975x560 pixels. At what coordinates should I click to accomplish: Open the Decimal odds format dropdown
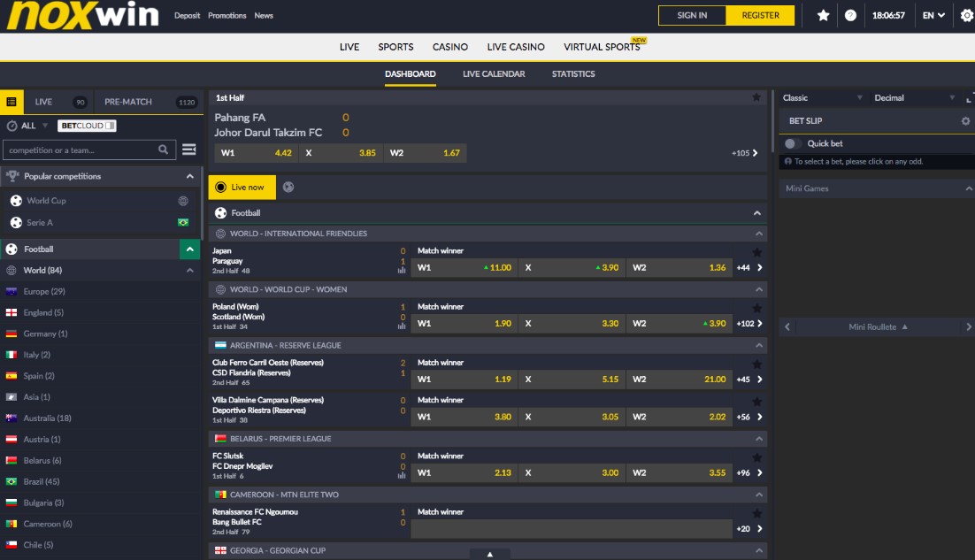pos(913,98)
